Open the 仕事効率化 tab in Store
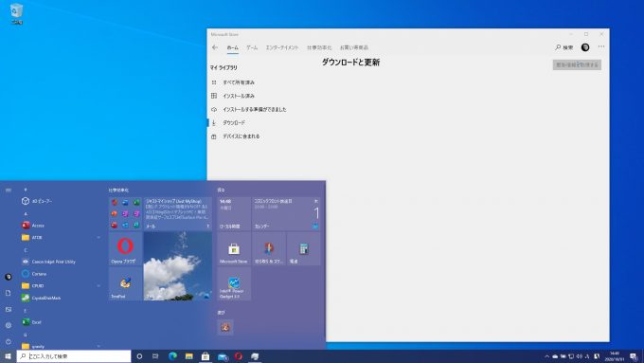The width and height of the screenshot is (644, 363). 319,47
